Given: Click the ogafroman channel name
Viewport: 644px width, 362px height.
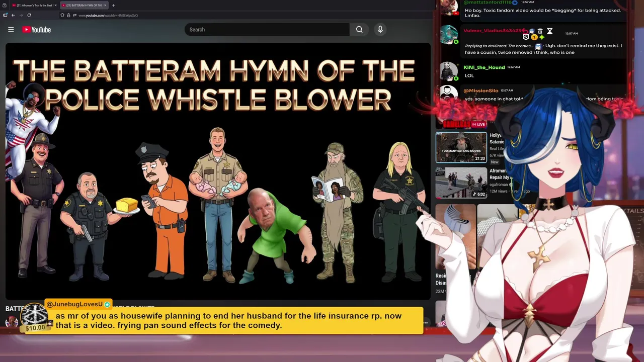Looking at the screenshot, I should 499,185.
